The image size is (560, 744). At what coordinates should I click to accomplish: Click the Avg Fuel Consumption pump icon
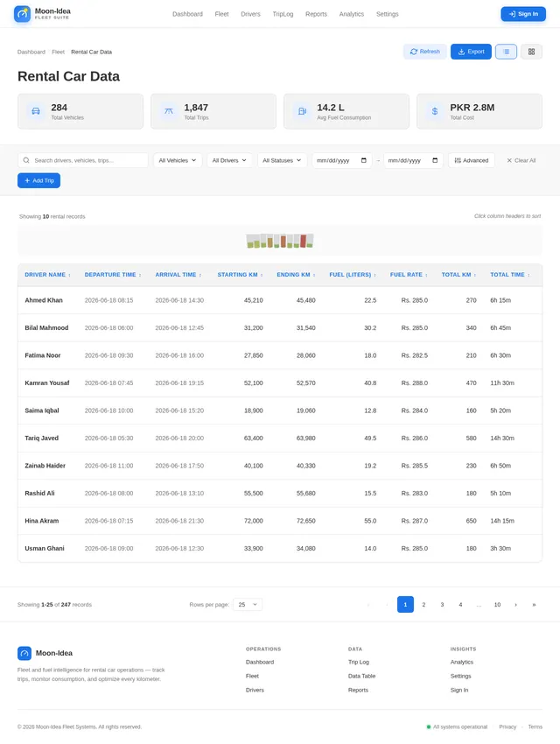point(302,111)
